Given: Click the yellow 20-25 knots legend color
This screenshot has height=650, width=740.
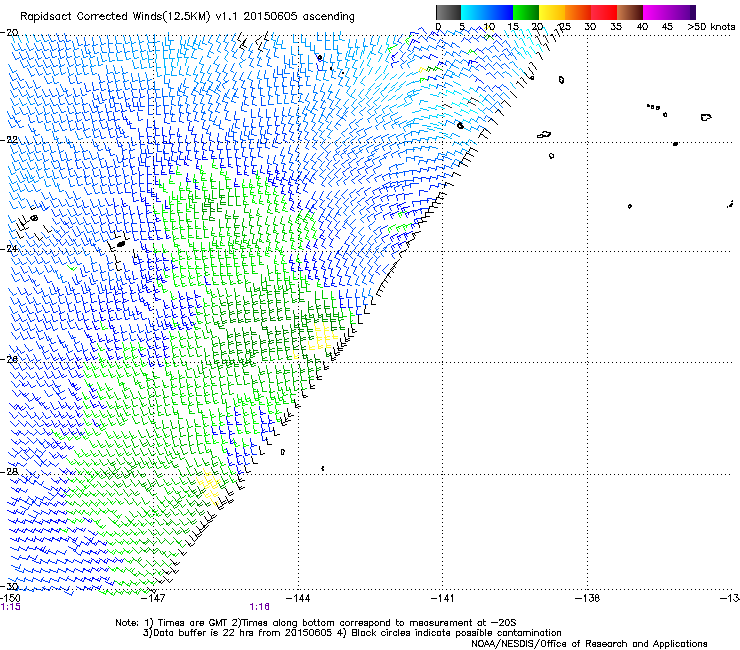Looking at the screenshot, I should coord(552,12).
